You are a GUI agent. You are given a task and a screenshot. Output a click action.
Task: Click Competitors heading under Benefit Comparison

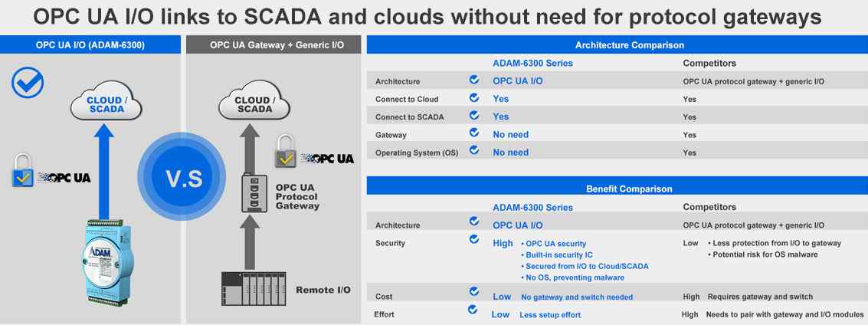click(x=709, y=207)
